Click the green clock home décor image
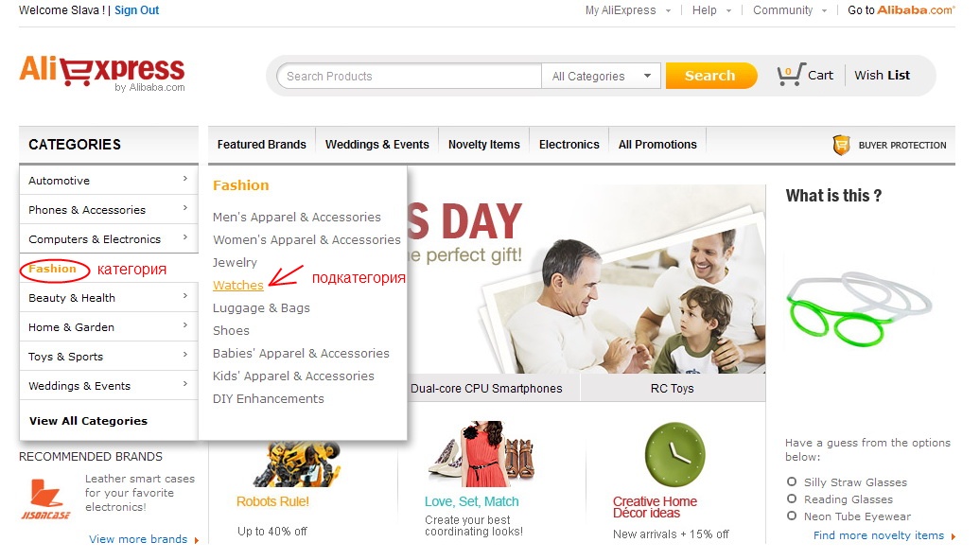Screen dimensions: 980x560 click(674, 454)
